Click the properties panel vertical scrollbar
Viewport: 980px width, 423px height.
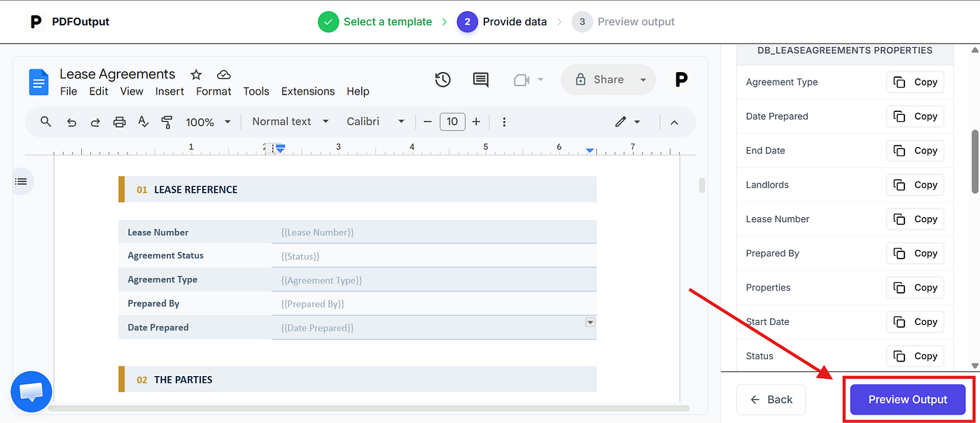click(x=974, y=161)
